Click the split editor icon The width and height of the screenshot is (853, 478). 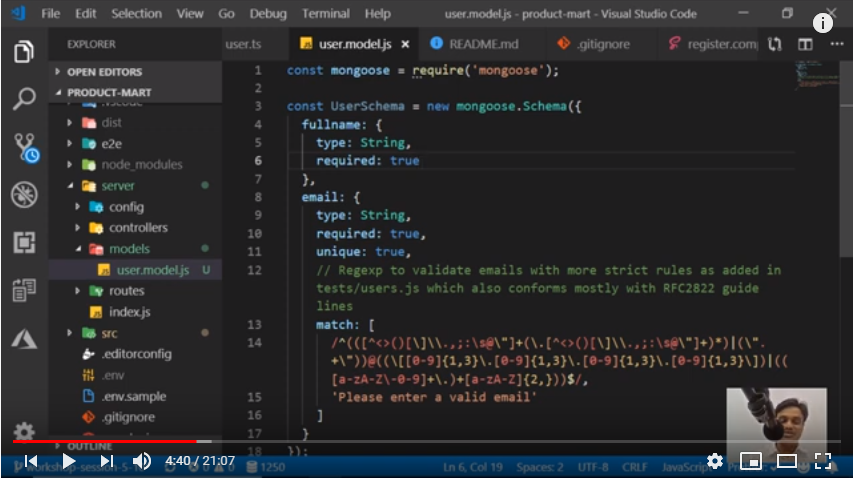(805, 45)
